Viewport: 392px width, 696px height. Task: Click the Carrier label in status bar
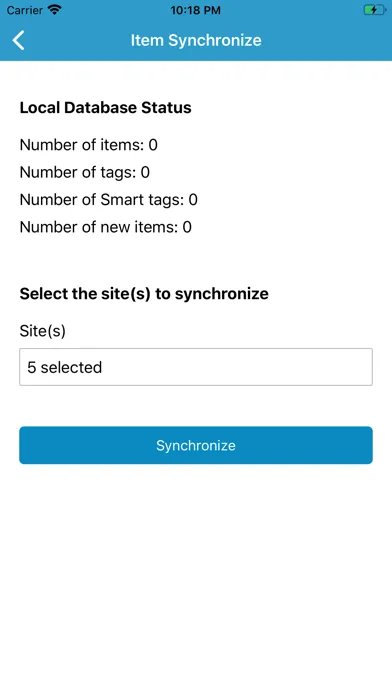(x=25, y=10)
